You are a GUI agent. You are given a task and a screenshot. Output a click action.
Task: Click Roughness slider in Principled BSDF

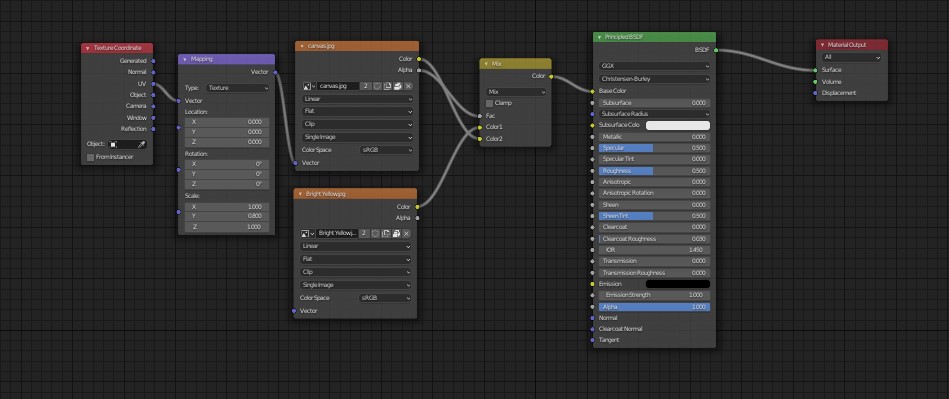(654, 171)
